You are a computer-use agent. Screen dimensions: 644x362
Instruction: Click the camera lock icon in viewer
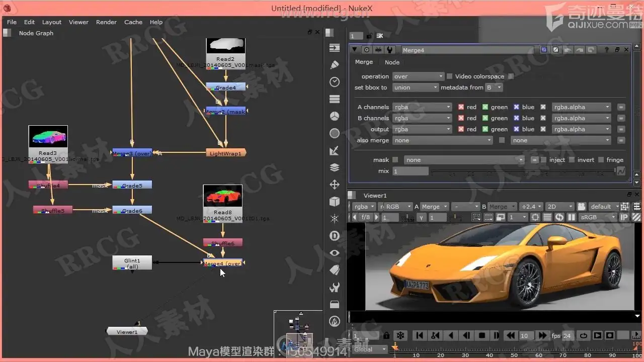pos(582,207)
